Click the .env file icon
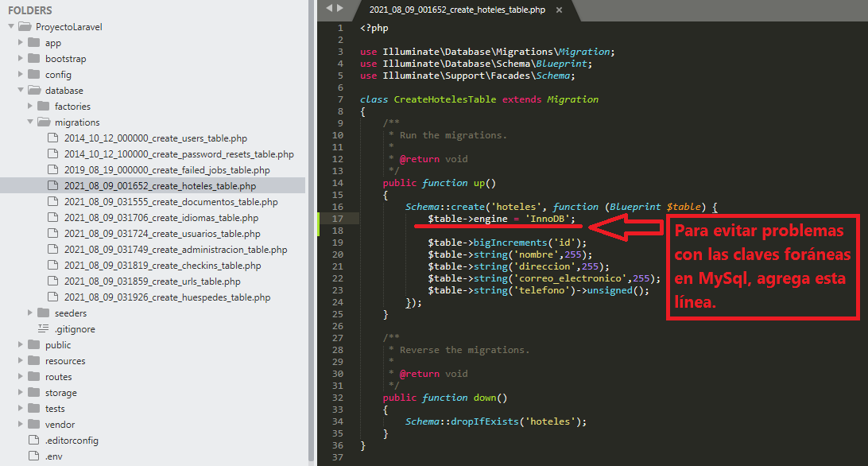This screenshot has width=868, height=466. click(33, 456)
